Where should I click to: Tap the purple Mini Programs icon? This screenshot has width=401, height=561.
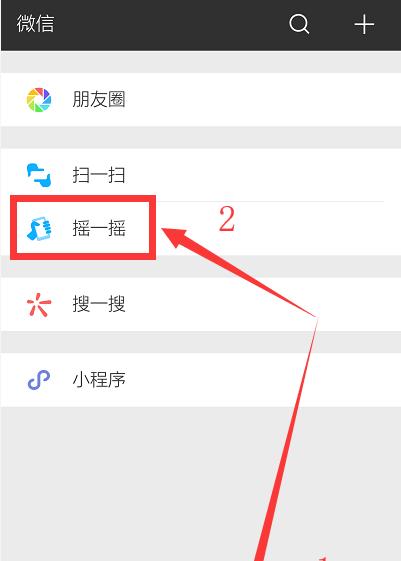39,380
